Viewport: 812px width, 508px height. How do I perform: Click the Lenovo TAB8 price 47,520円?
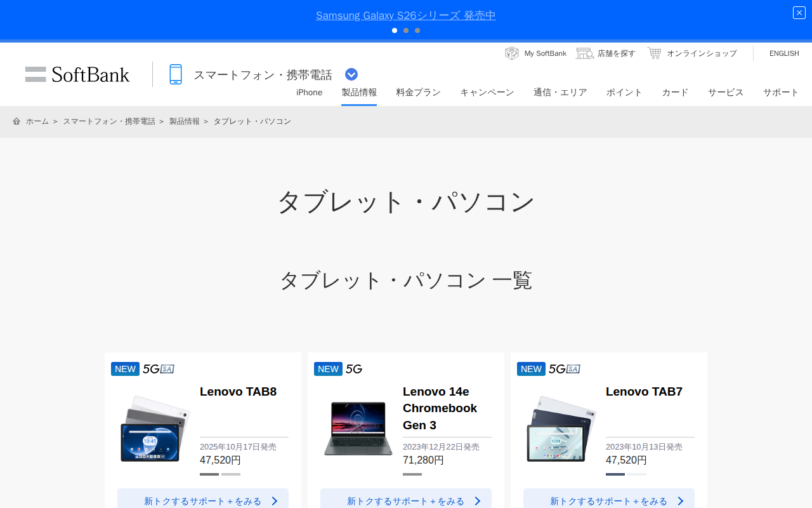click(x=220, y=460)
